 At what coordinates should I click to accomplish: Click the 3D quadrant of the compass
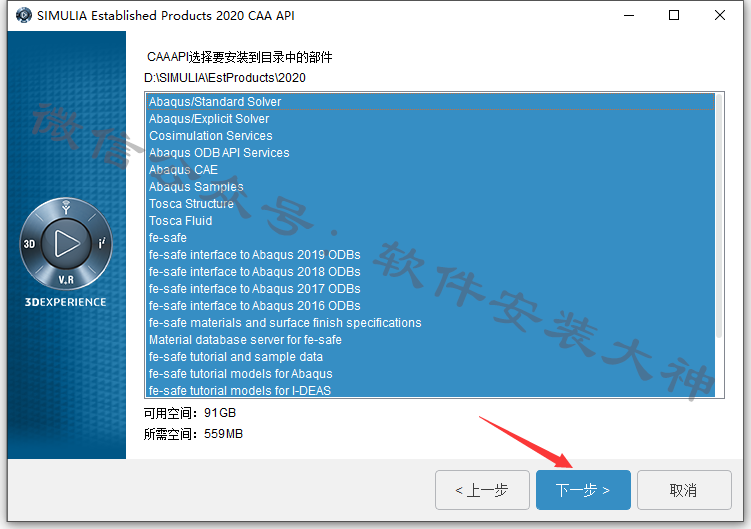[x=30, y=244]
